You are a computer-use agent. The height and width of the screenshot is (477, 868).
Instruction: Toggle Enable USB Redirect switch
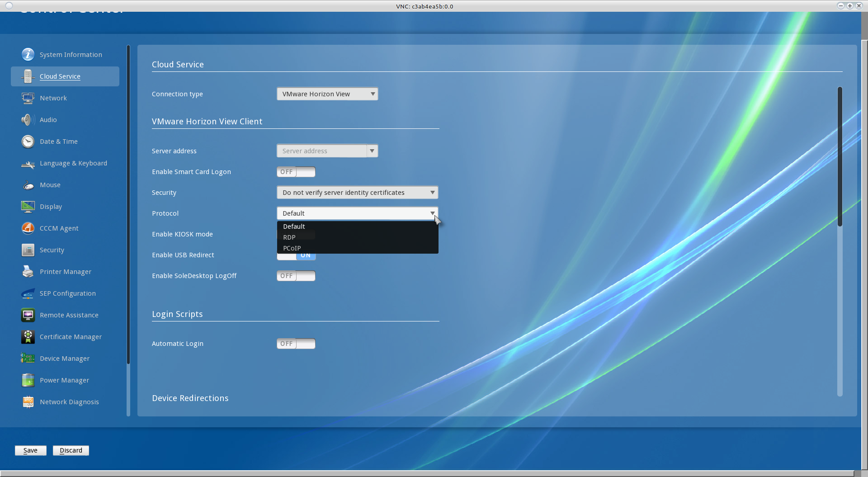(x=296, y=256)
